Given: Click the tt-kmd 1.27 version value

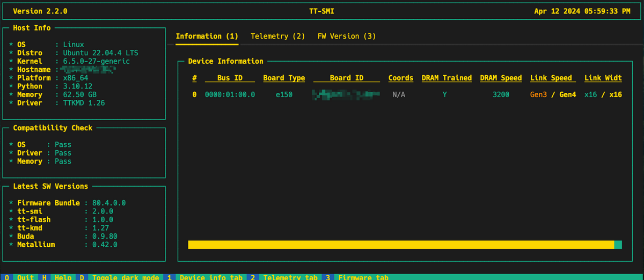Looking at the screenshot, I should (x=101, y=228).
